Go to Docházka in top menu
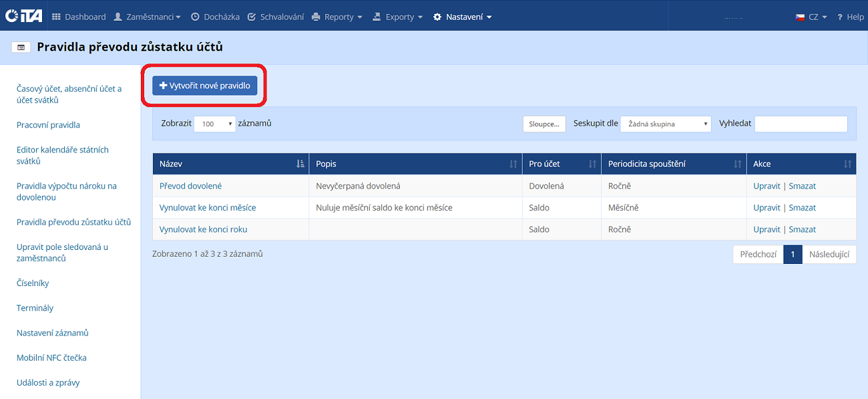Image resolution: width=868 pixels, height=399 pixels. (x=215, y=17)
